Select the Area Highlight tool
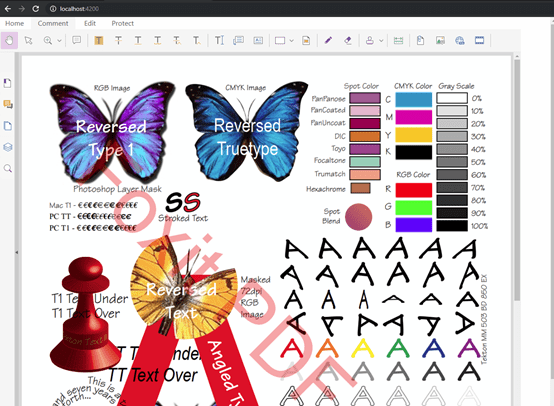 coord(306,41)
